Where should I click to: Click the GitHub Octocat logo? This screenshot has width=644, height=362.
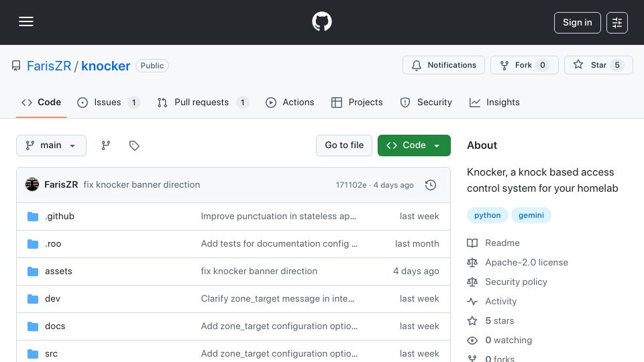[x=321, y=21]
